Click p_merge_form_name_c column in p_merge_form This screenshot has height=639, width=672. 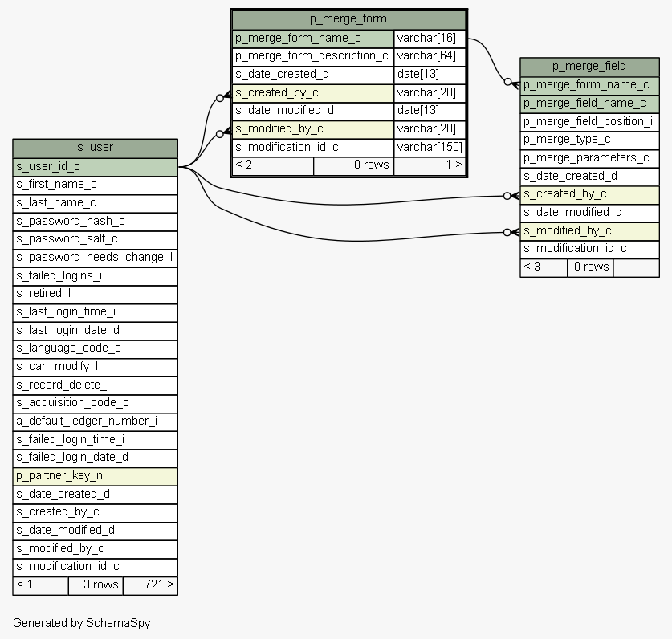click(313, 38)
